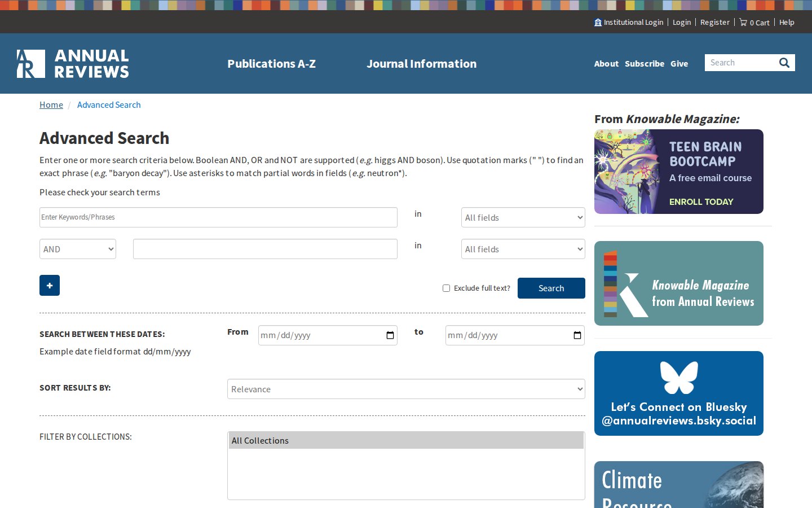Focus the second keyword input field
Image resolution: width=812 pixels, height=508 pixels.
coord(265,249)
